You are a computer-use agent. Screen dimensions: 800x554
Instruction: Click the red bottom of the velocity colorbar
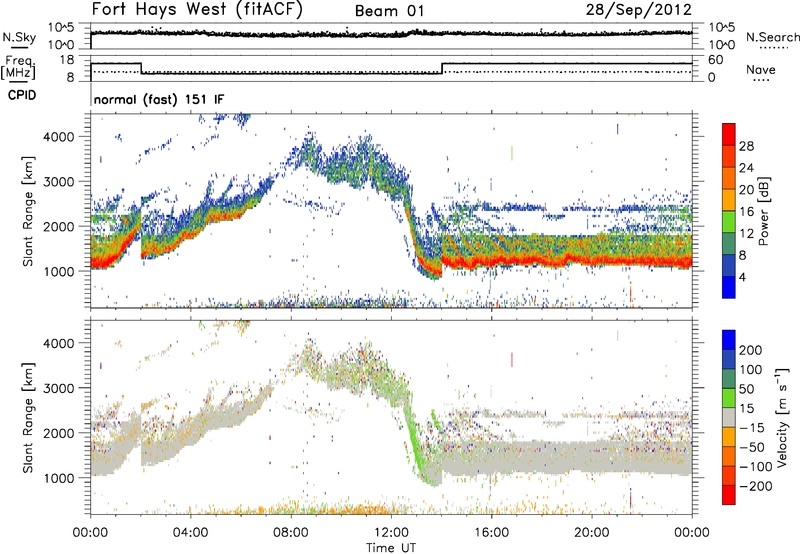click(x=729, y=495)
